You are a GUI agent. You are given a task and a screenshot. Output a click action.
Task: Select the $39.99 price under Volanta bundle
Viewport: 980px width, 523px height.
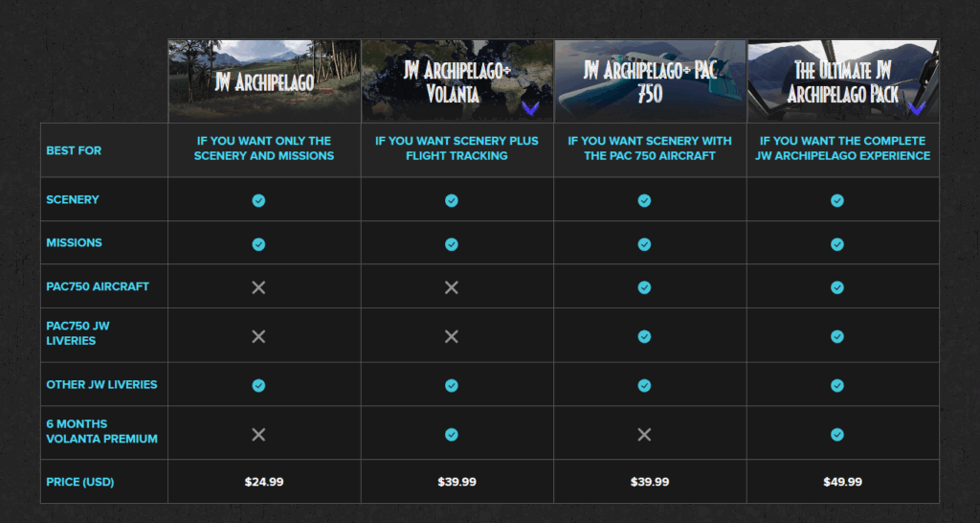[457, 482]
